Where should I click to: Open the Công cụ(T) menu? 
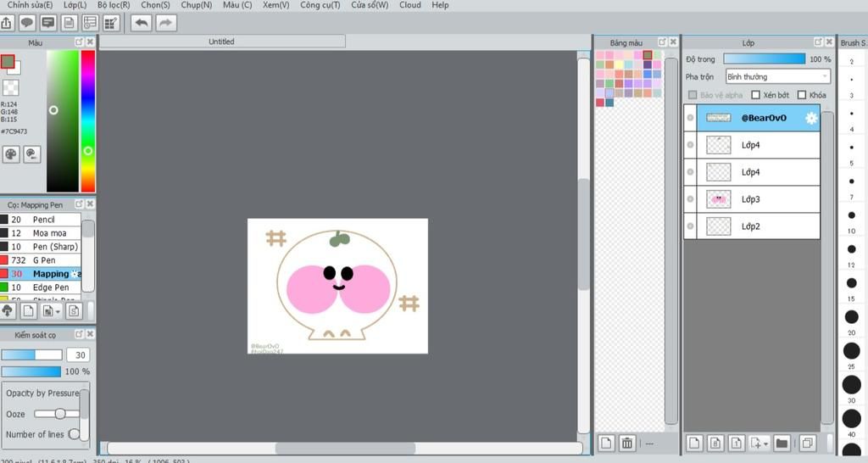[x=320, y=5]
